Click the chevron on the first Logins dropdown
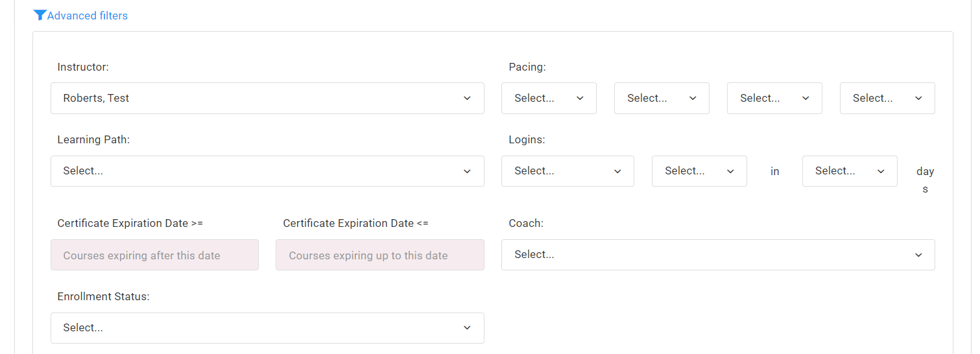 tap(617, 171)
